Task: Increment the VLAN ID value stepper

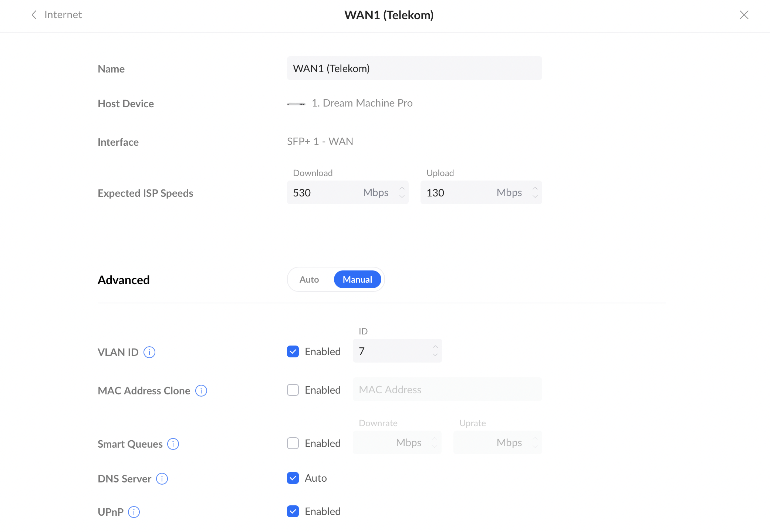Action: tap(435, 347)
